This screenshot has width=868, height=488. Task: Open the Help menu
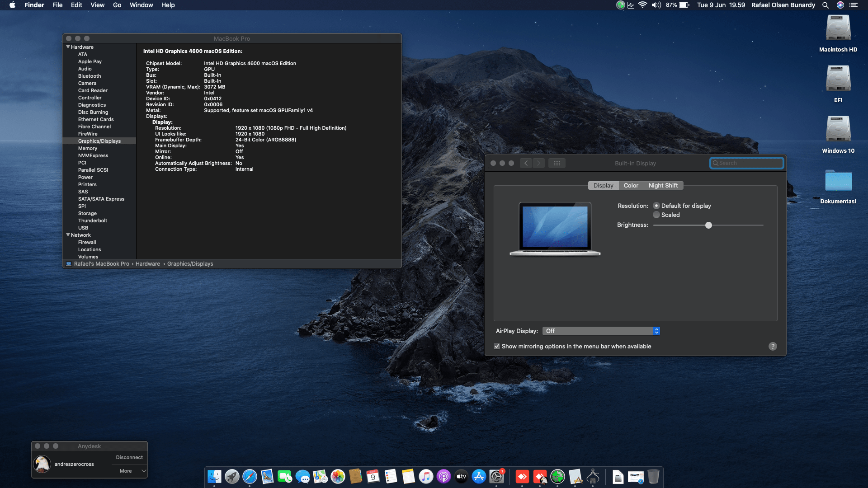[x=168, y=5]
